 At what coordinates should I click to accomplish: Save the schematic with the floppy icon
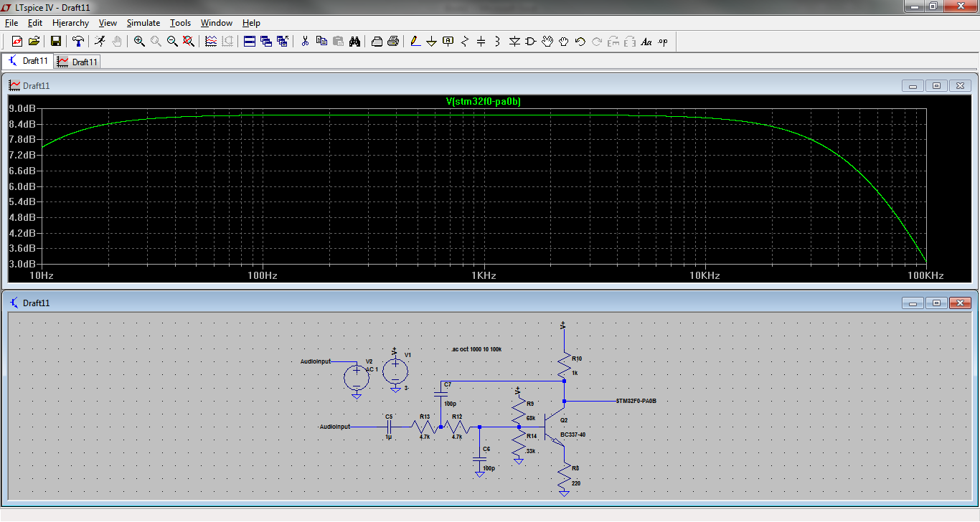coord(55,42)
